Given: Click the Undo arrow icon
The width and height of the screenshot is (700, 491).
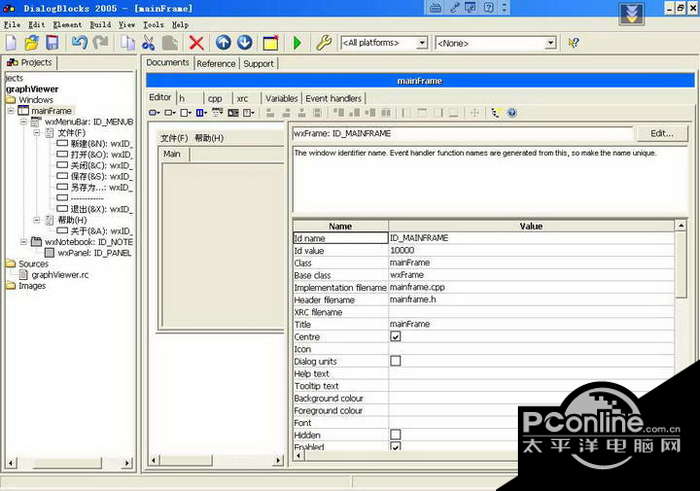Looking at the screenshot, I should pyautogui.click(x=79, y=43).
